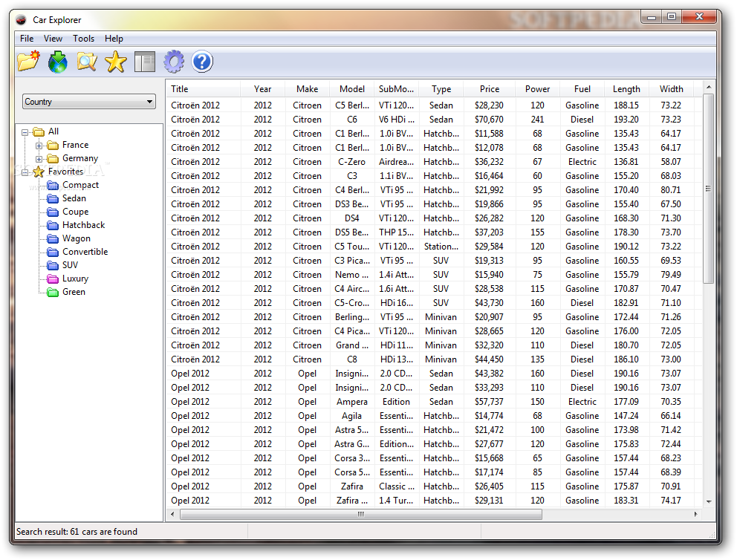Click the vertical scrollbar thumb
The width and height of the screenshot is (737, 560).
point(708,189)
